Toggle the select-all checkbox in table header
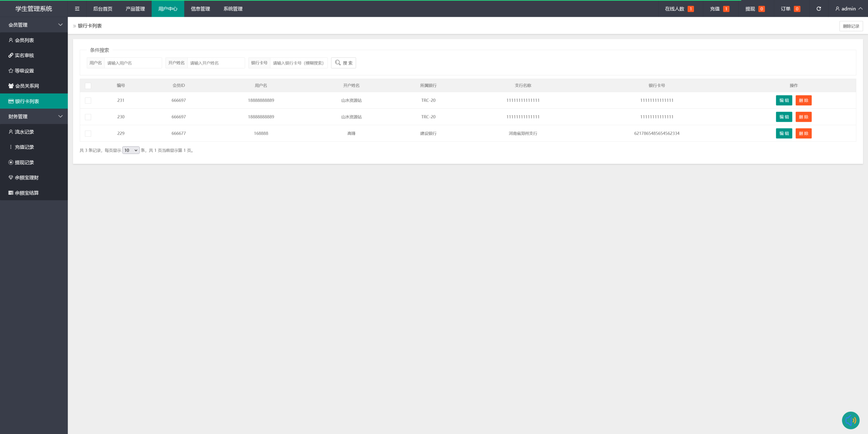This screenshot has width=868, height=434. tap(88, 86)
